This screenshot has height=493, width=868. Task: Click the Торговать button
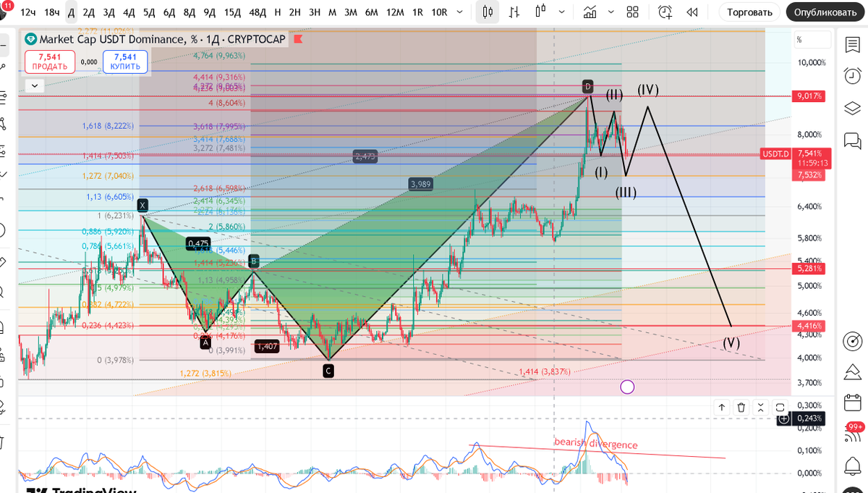[749, 12]
